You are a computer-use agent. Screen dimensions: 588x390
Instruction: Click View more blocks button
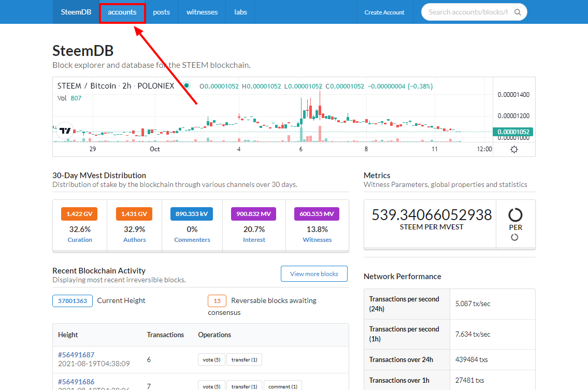point(314,274)
